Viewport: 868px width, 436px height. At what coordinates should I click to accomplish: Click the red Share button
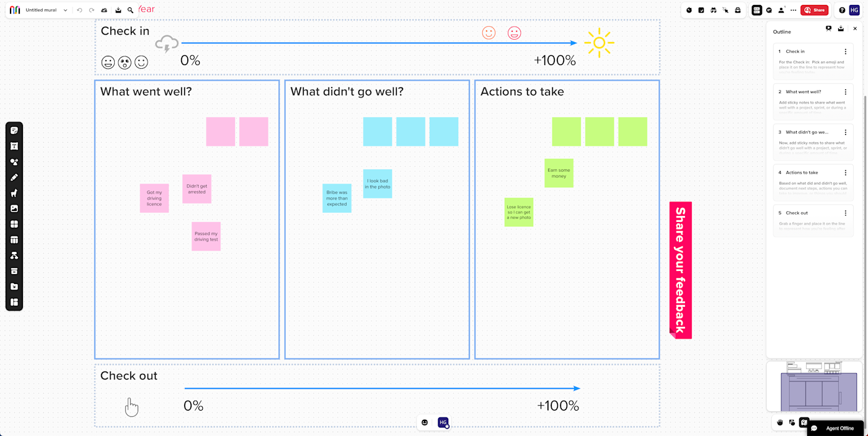tap(814, 10)
